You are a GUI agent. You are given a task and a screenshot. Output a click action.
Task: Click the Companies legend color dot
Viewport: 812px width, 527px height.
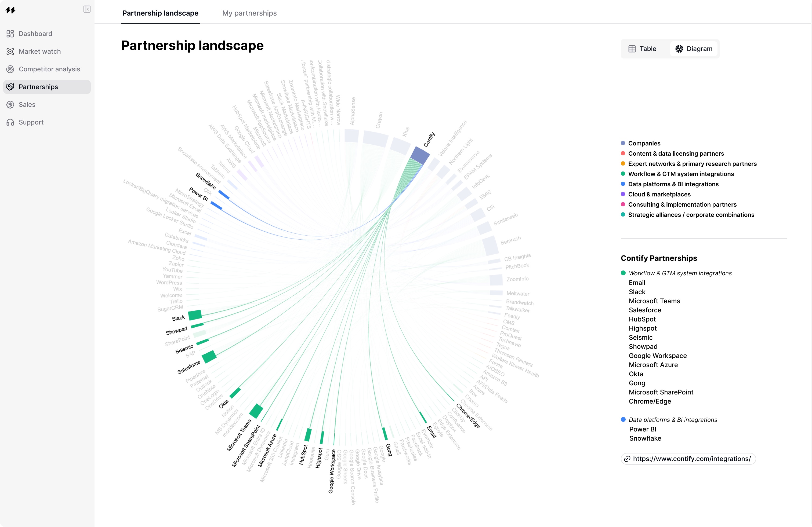623,143
